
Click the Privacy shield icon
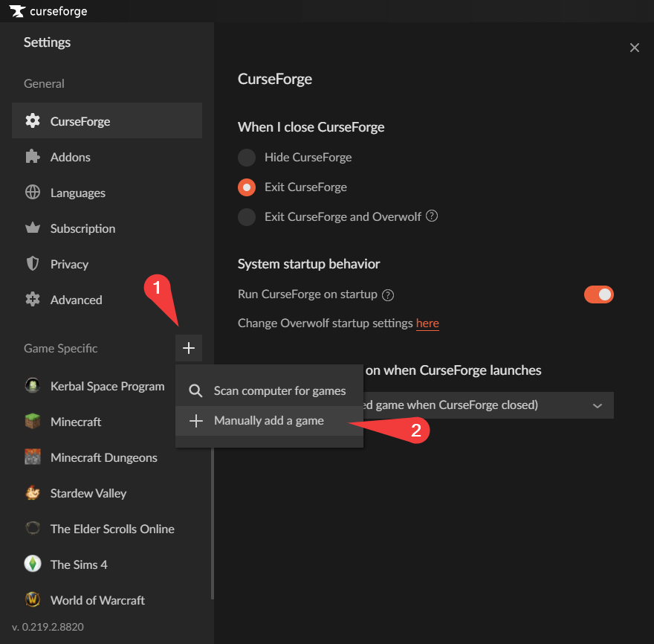33,264
